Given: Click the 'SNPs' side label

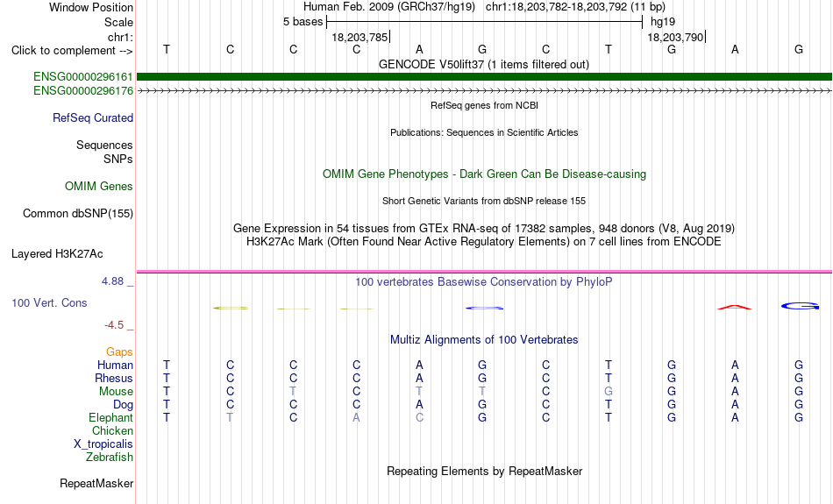Looking at the screenshot, I should [118, 159].
